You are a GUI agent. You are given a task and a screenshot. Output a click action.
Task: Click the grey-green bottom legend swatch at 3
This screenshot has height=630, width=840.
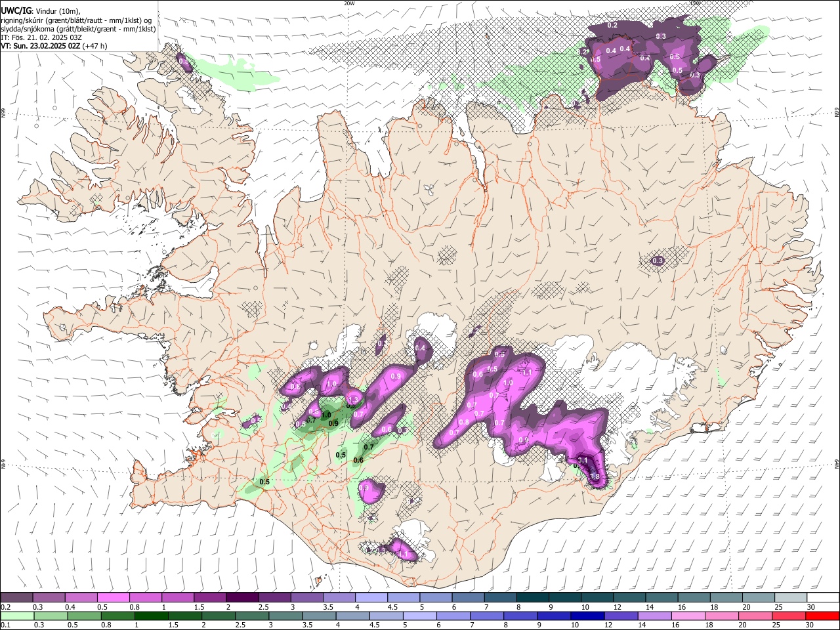(x=285, y=616)
